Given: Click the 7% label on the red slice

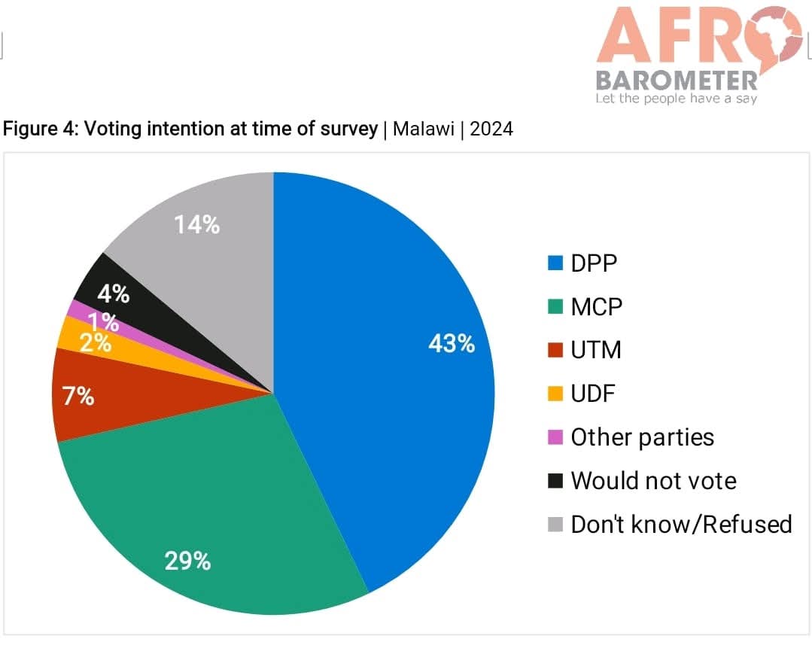Looking at the screenshot, I should coord(78,396).
